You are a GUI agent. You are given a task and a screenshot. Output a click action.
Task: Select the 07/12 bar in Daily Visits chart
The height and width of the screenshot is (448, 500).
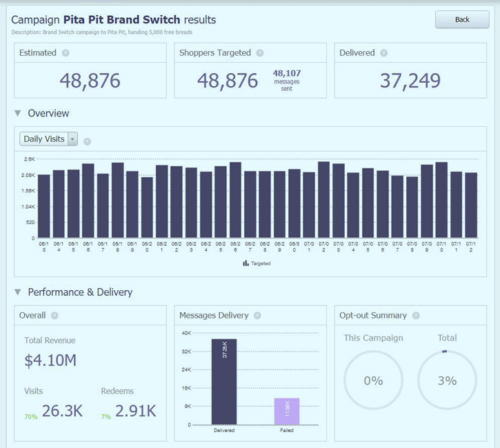471,205
